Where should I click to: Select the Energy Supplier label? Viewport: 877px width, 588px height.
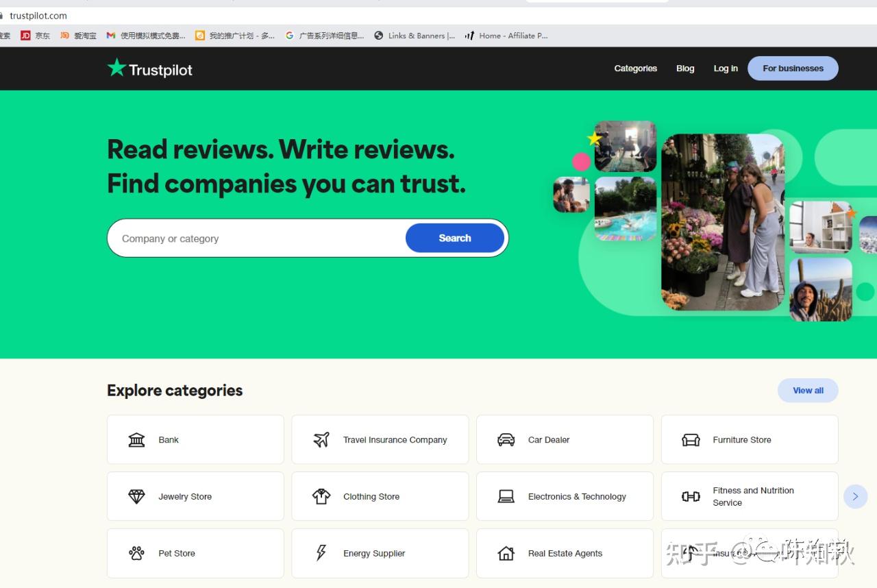(374, 554)
